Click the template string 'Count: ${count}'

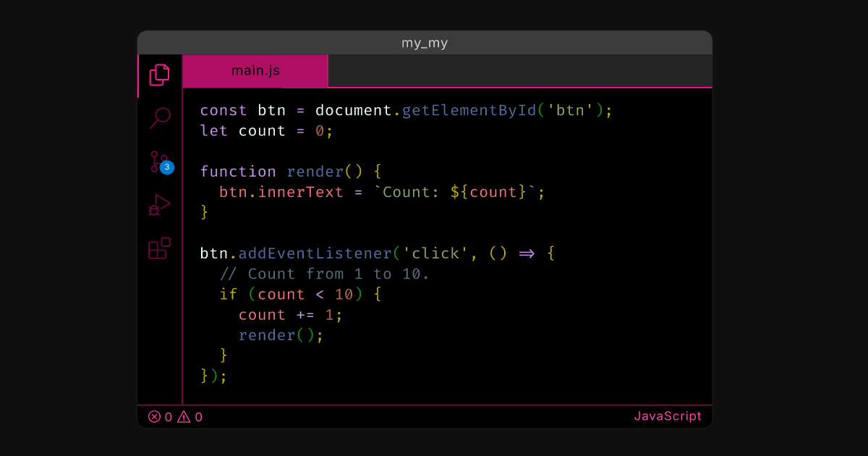(x=455, y=193)
